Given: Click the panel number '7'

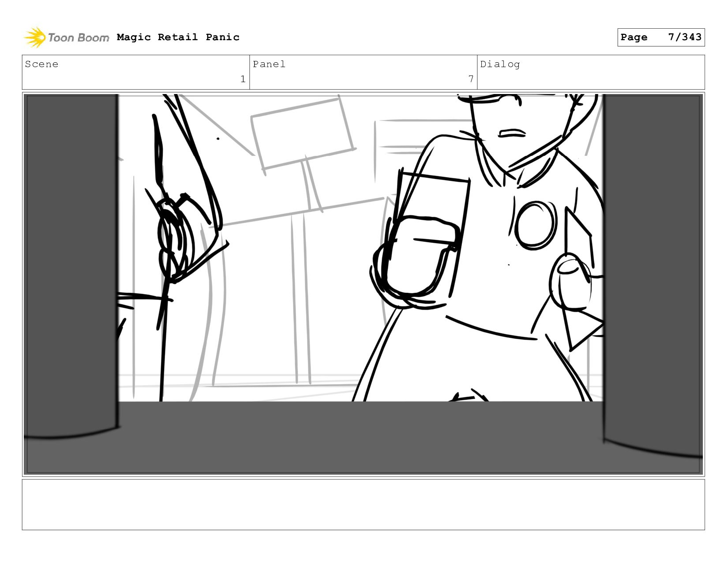Looking at the screenshot, I should 471,79.
